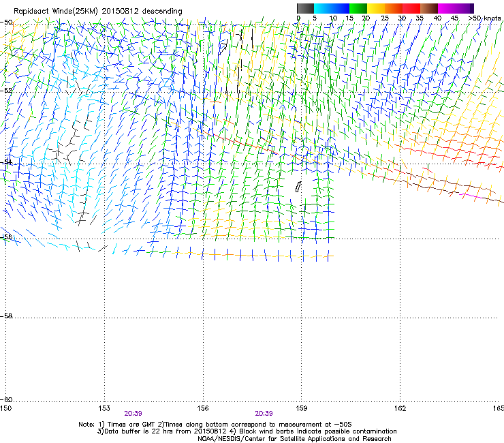
Task: Select the yellow 20-25 knots legend segment
Action: 376,8
